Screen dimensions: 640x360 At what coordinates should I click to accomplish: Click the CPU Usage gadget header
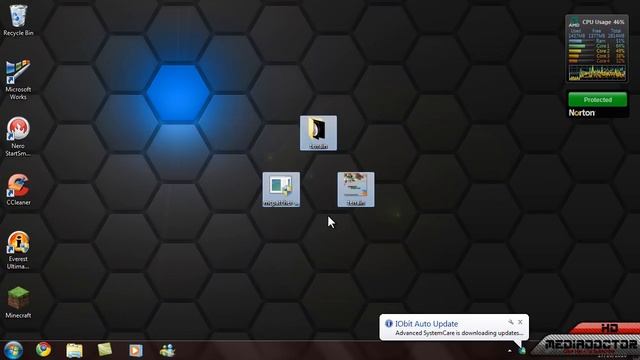pos(603,22)
